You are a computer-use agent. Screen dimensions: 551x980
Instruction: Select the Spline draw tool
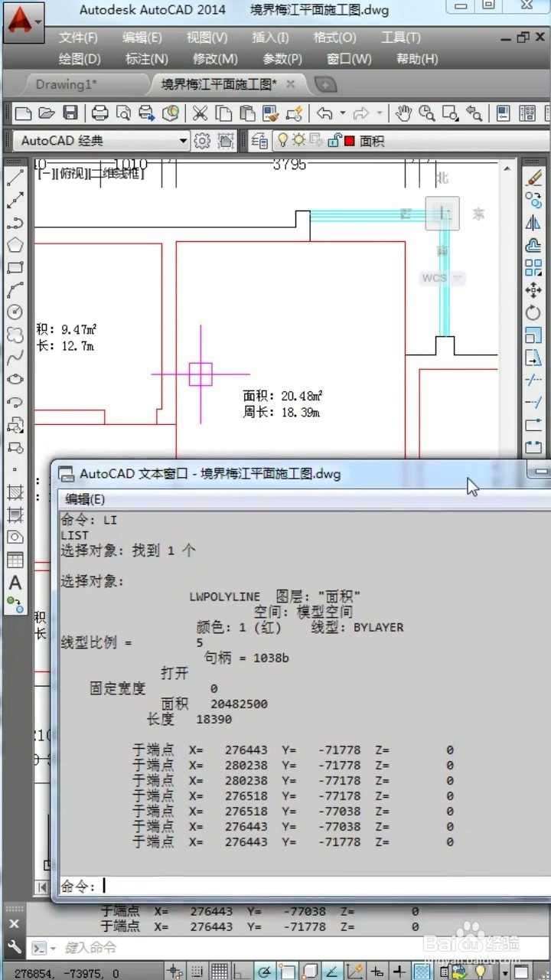coord(15,357)
